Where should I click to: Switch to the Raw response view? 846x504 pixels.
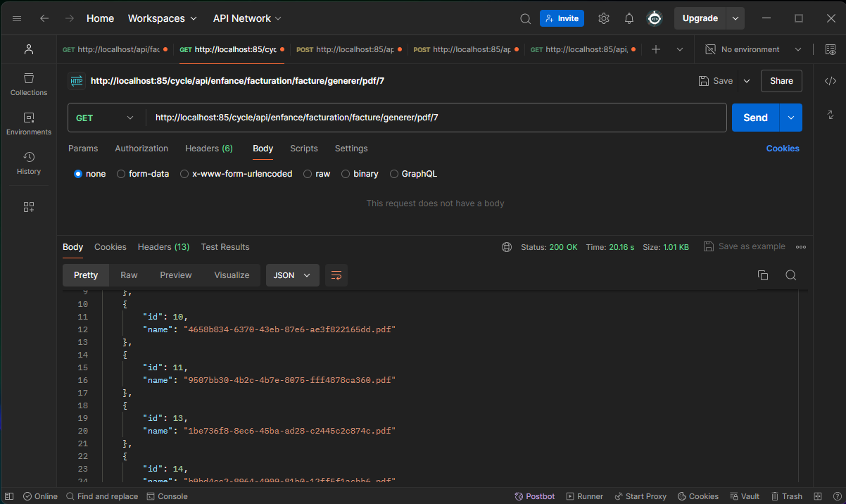point(129,275)
